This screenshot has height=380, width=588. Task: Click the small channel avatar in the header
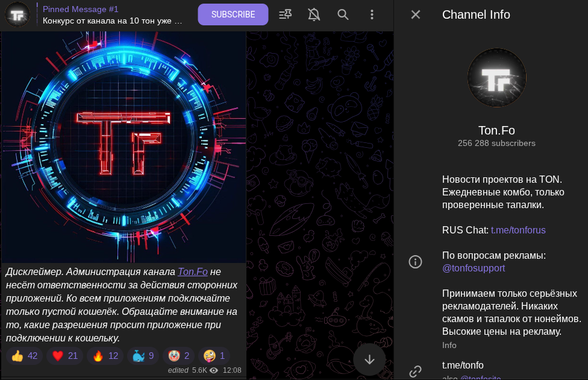pos(17,14)
